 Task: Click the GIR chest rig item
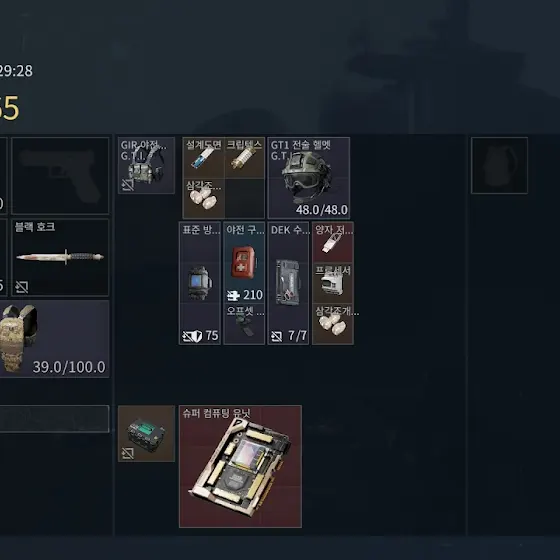coord(146,165)
